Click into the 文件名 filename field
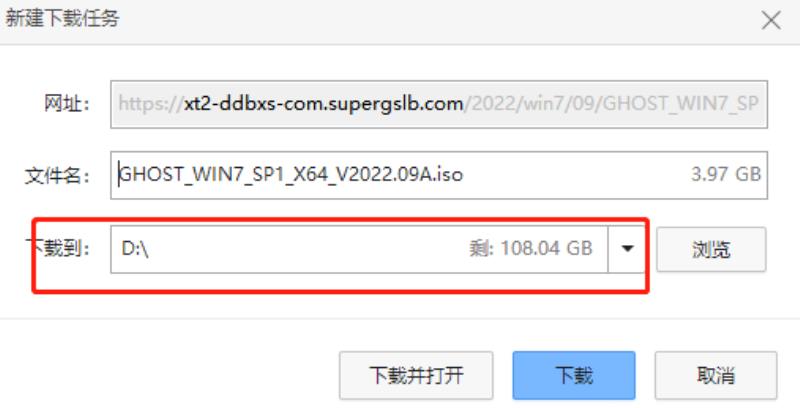 [x=439, y=175]
